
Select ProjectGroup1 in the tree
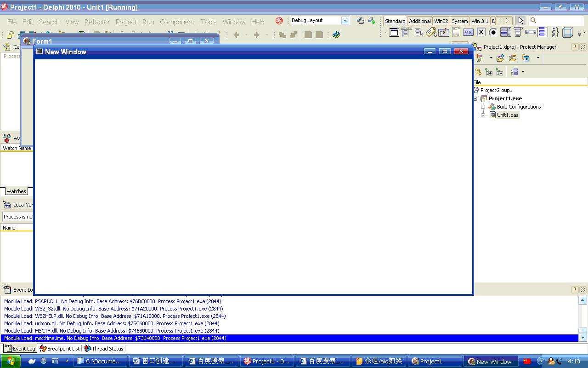pos(496,90)
